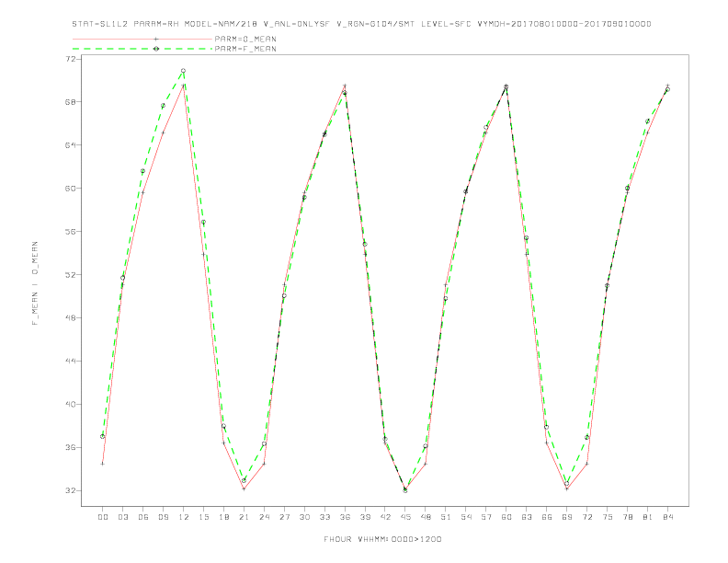The image size is (728, 563).
Task: Click the x-axis tick label 45
Action: [405, 517]
